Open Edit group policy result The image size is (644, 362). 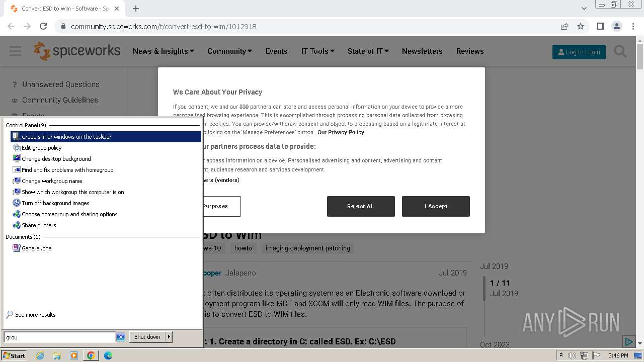[106, 148]
